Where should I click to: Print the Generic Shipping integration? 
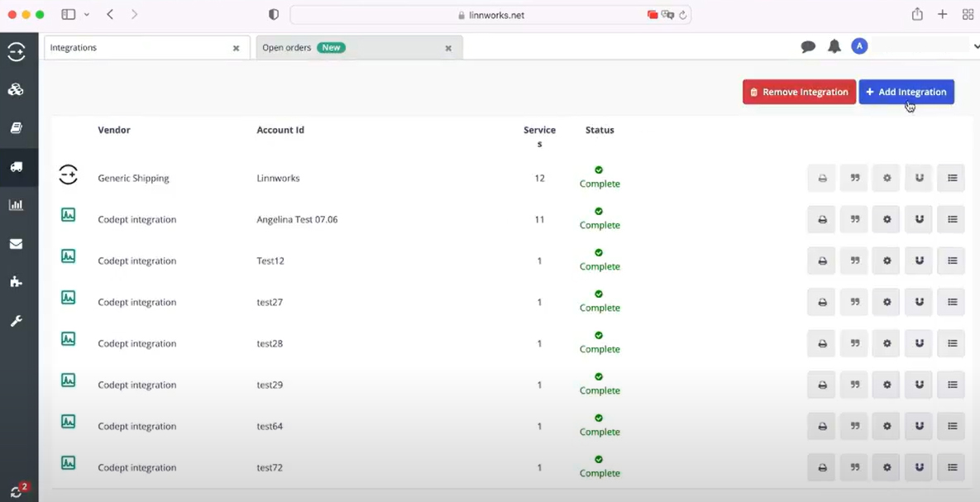coord(820,178)
